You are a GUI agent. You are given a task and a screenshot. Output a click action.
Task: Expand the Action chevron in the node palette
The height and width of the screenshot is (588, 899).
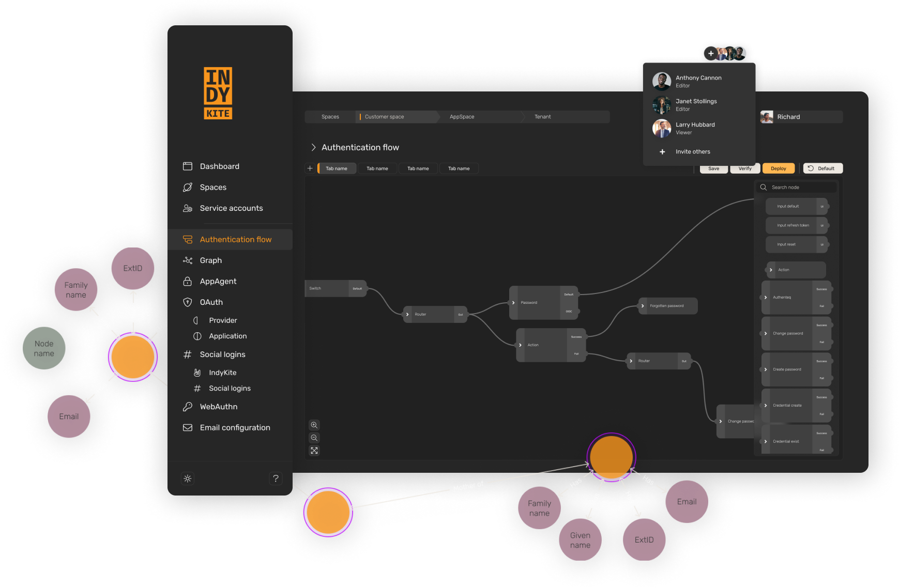pyautogui.click(x=771, y=270)
